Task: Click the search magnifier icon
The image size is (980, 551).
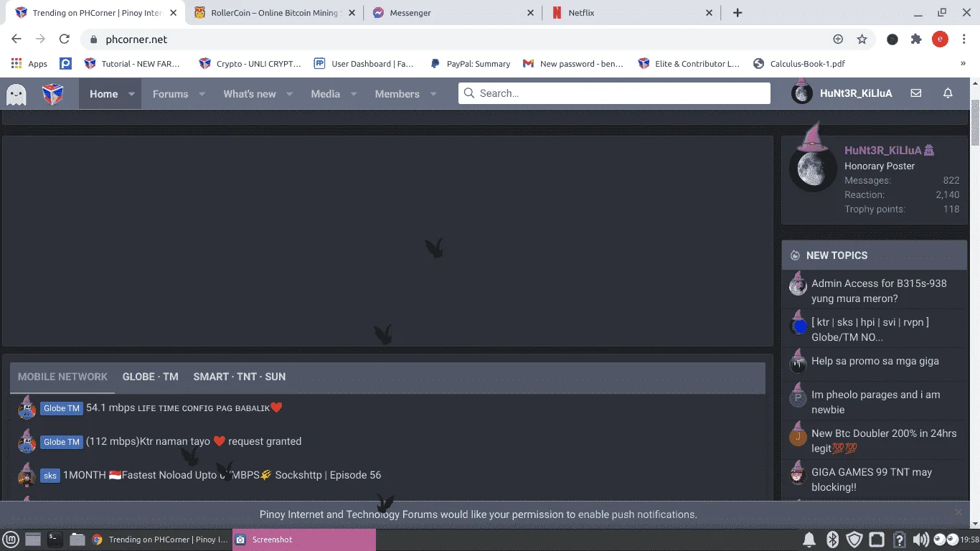Action: [x=469, y=93]
